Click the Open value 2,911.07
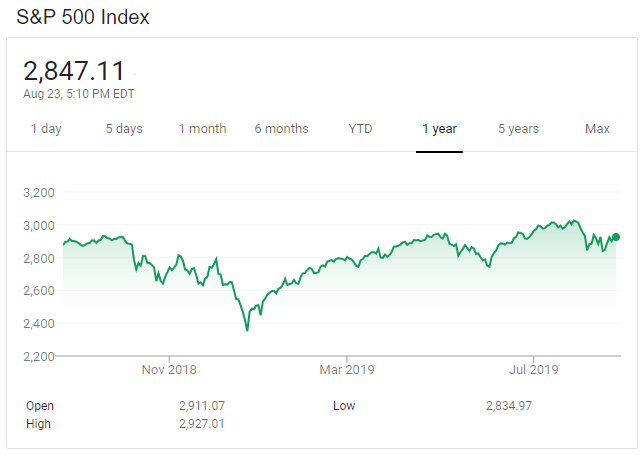The image size is (643, 455). point(202,406)
